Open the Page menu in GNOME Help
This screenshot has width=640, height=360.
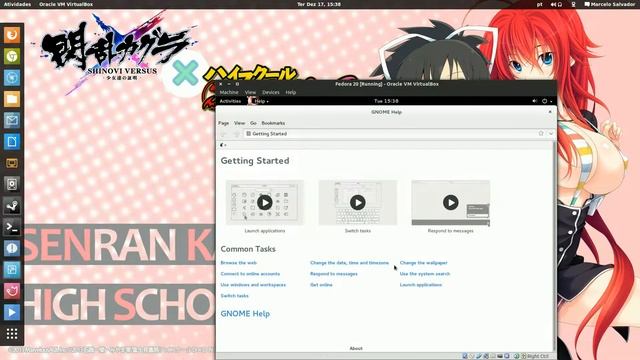point(224,123)
